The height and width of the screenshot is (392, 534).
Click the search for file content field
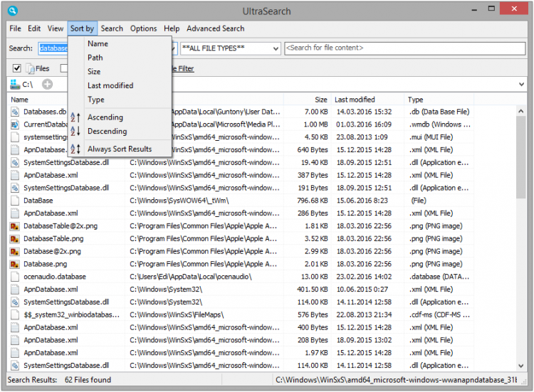[404, 48]
